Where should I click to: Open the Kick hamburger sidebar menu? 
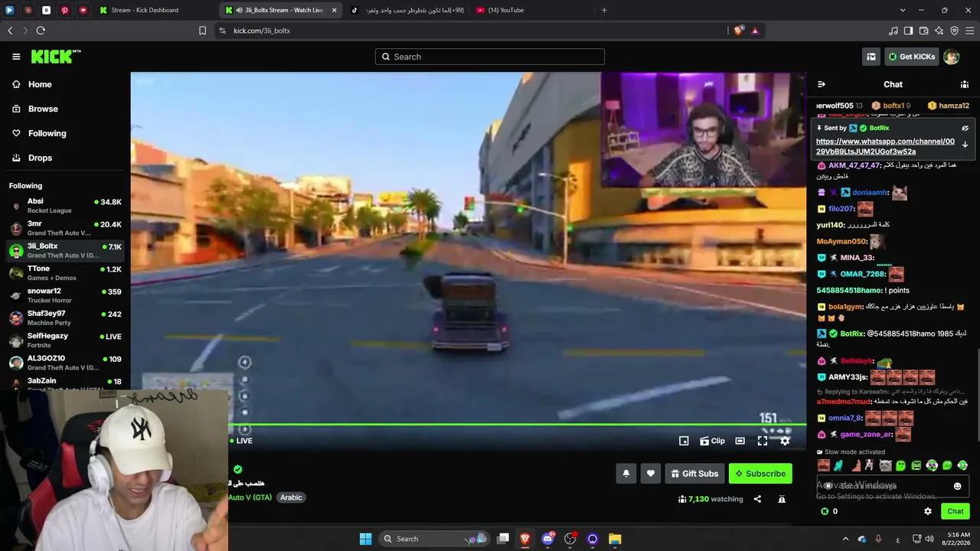[16, 57]
